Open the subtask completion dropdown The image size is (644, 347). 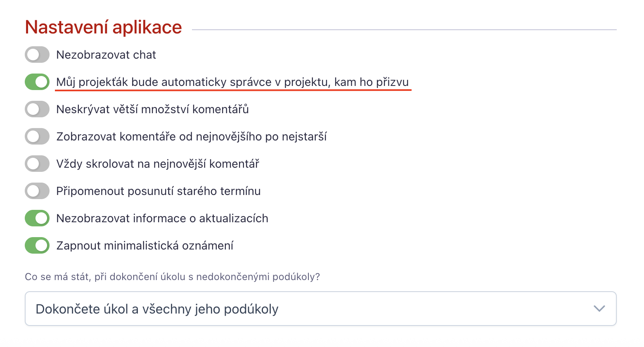pos(321,308)
